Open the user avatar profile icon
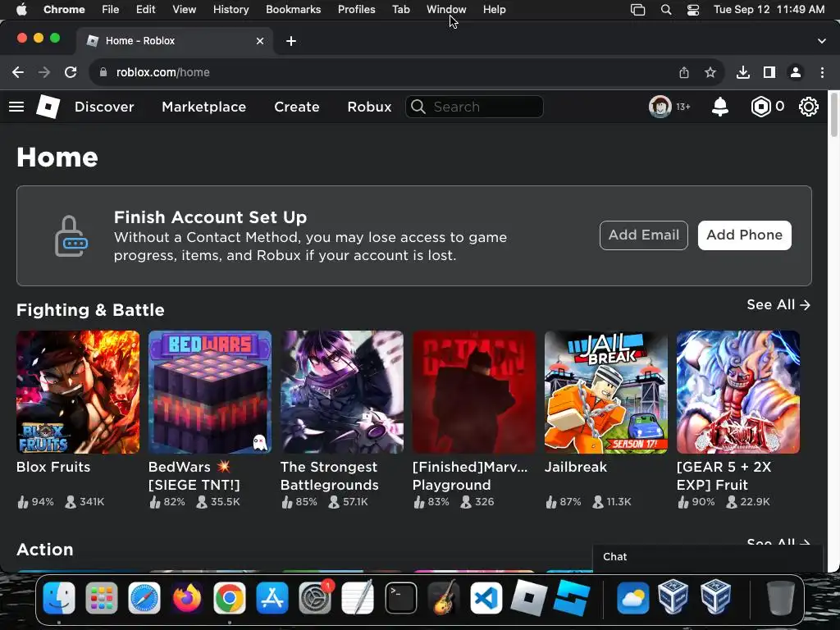The height and width of the screenshot is (630, 840). pos(660,107)
